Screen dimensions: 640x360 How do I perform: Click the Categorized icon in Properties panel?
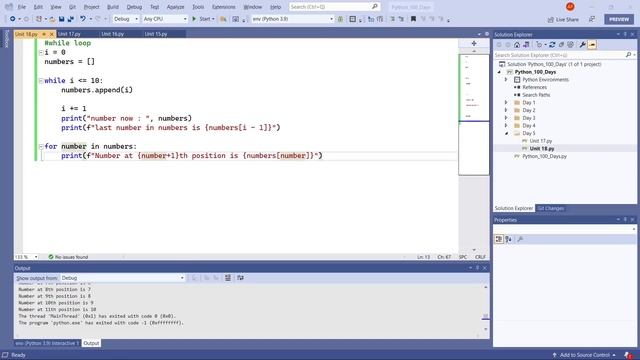499,239
